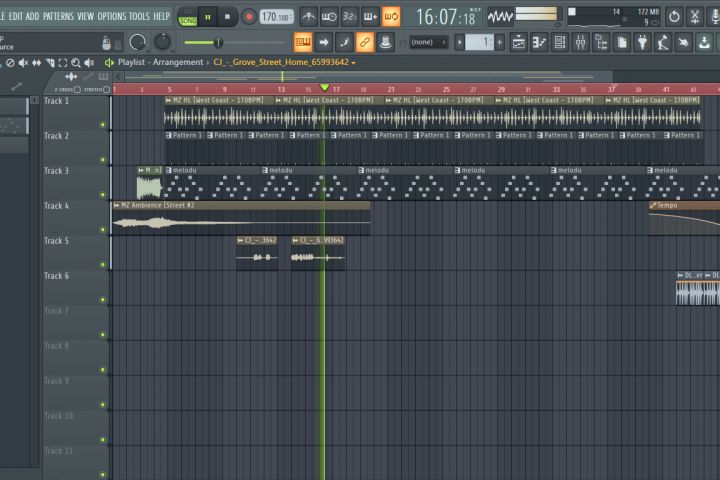This screenshot has height=480, width=720.
Task: Open the ADD menu
Action: [x=32, y=17]
